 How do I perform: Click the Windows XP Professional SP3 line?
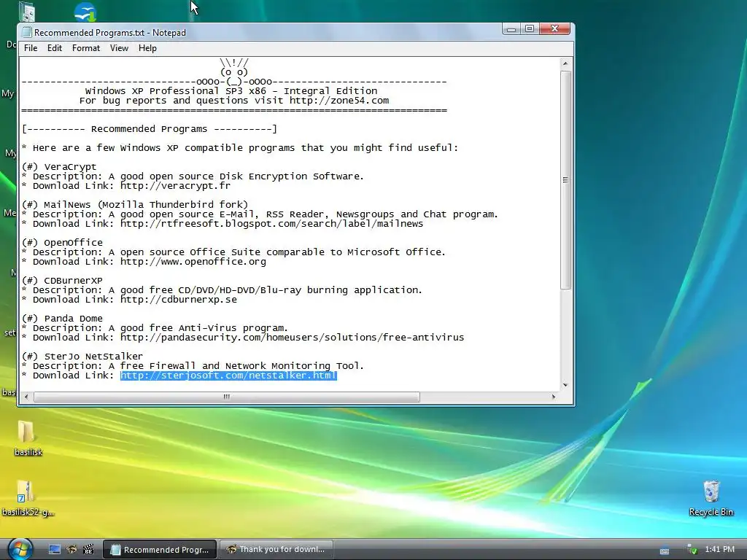point(231,91)
